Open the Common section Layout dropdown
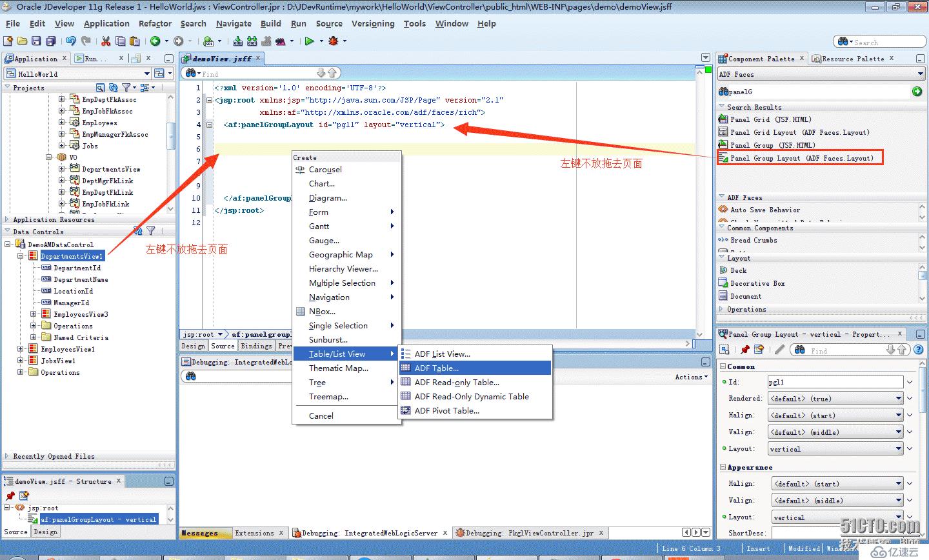 click(899, 448)
